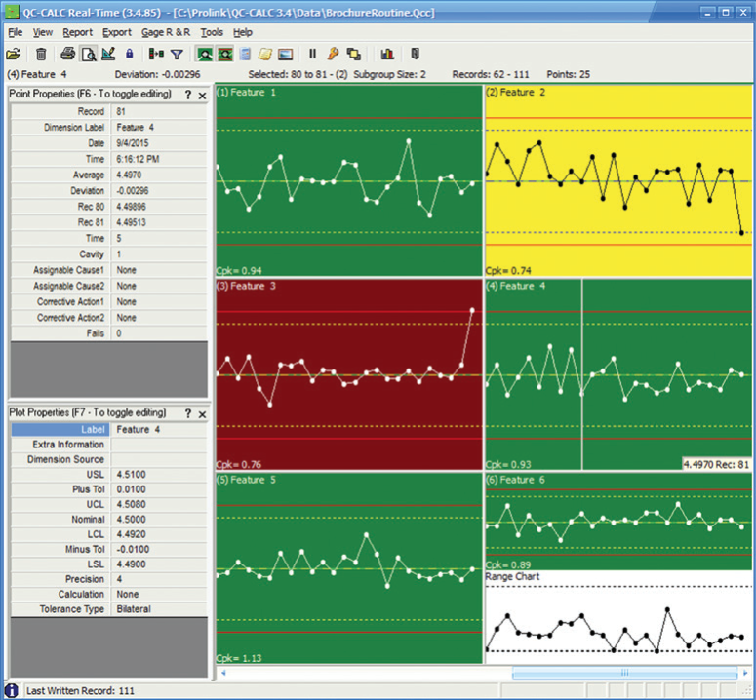Open the Tools menu
This screenshot has height=700, width=756.
click(x=212, y=32)
